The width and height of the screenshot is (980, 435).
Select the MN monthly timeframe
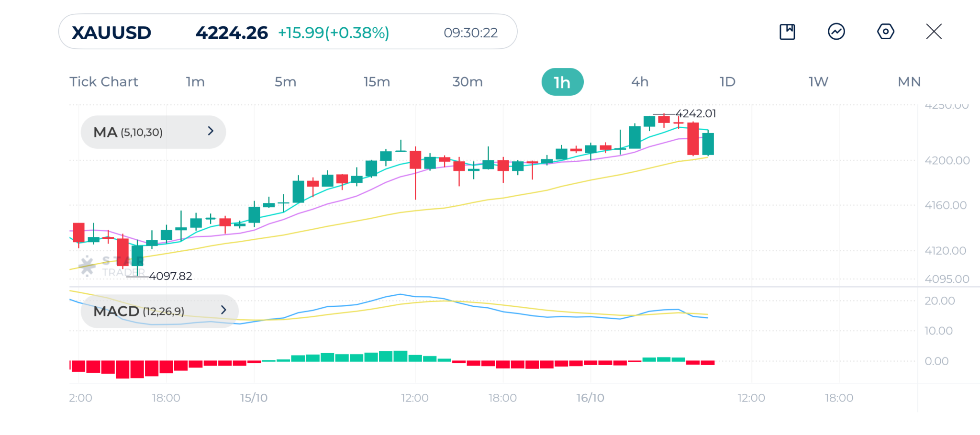click(909, 82)
